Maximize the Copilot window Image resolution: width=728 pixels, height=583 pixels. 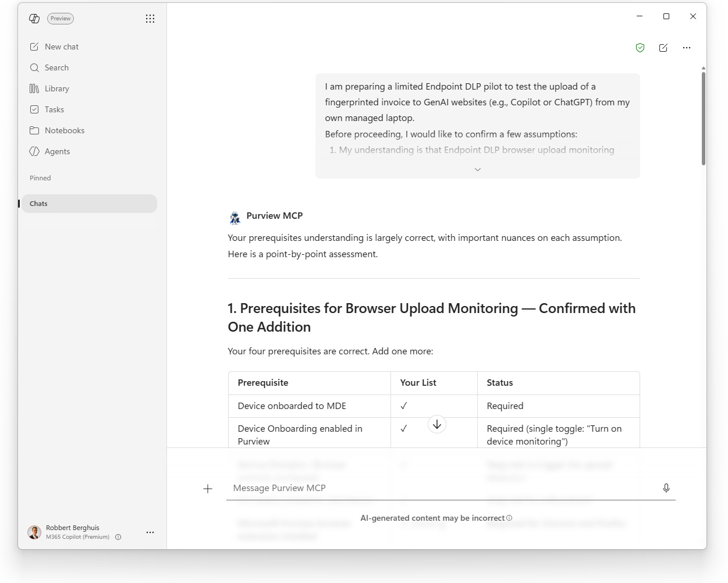[x=666, y=16]
